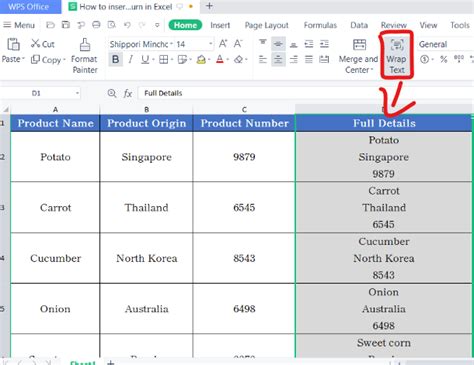Open the font size dropdown

[x=210, y=44]
